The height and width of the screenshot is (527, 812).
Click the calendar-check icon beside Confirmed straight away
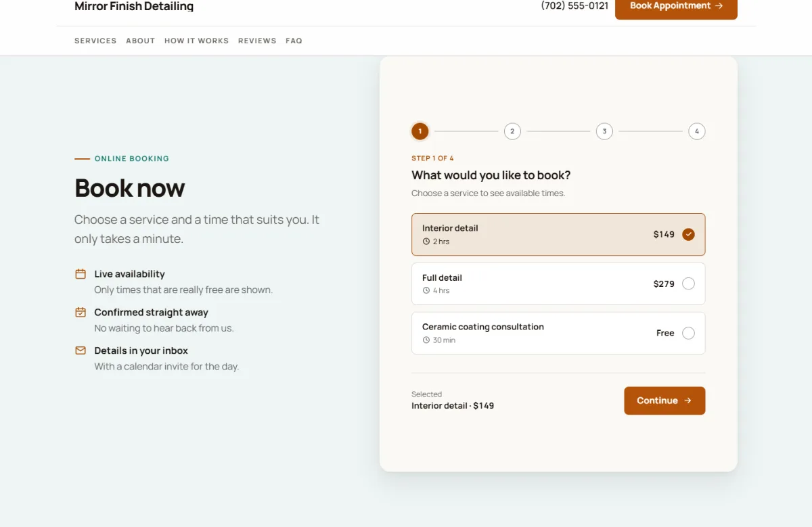(x=81, y=313)
